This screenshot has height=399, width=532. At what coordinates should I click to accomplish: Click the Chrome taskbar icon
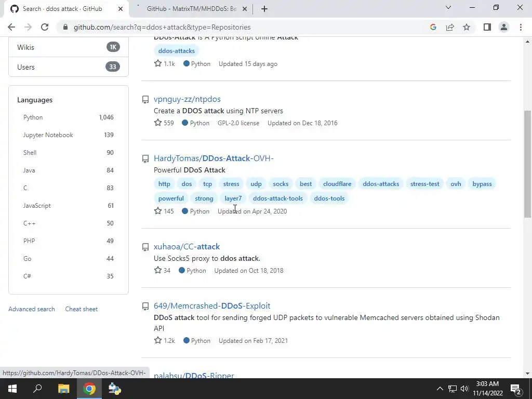[89, 389]
